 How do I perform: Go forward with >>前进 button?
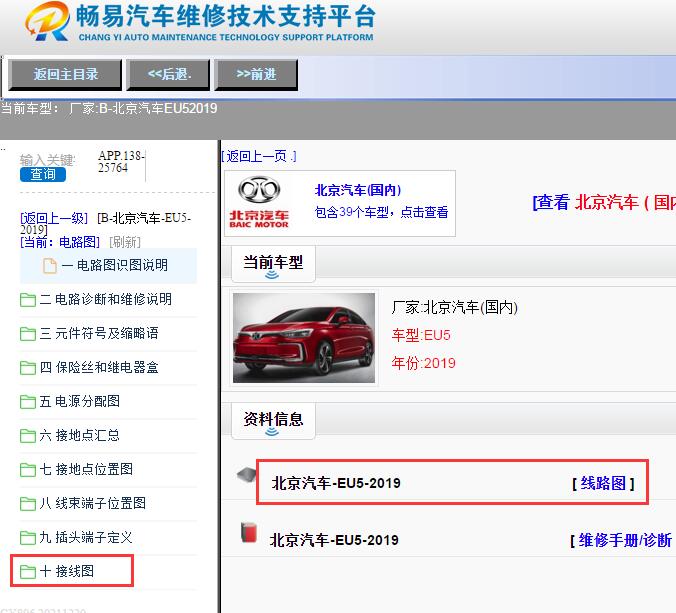tap(256, 75)
